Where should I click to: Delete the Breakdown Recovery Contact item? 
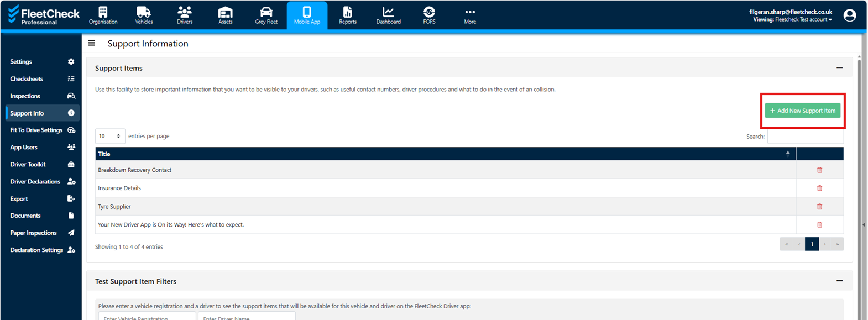(819, 170)
